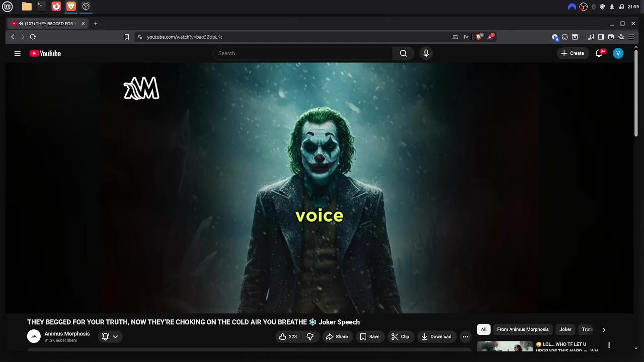Select the Joker filter chip
This screenshot has width=644, height=362.
point(566,330)
